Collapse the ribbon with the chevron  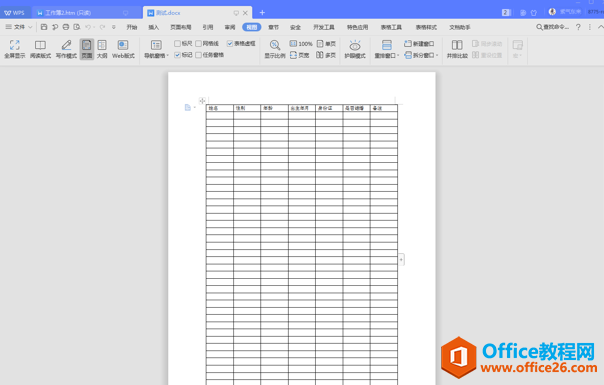pyautogui.click(x=601, y=27)
